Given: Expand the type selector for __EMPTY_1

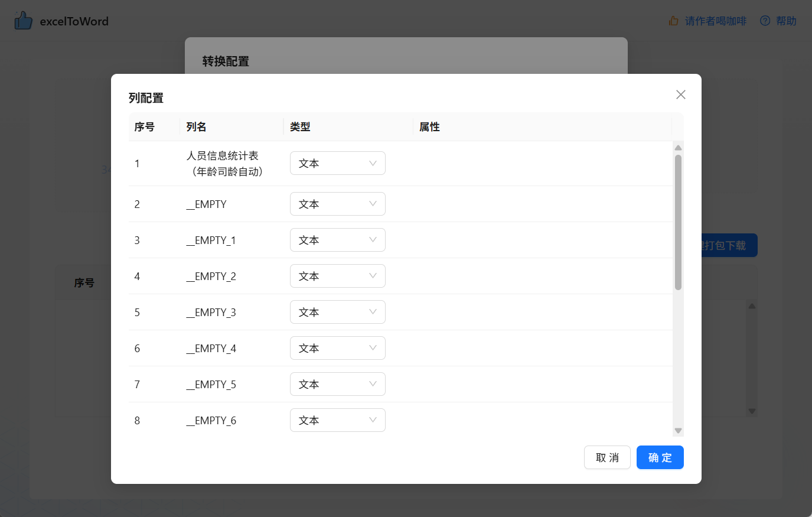Looking at the screenshot, I should [337, 240].
